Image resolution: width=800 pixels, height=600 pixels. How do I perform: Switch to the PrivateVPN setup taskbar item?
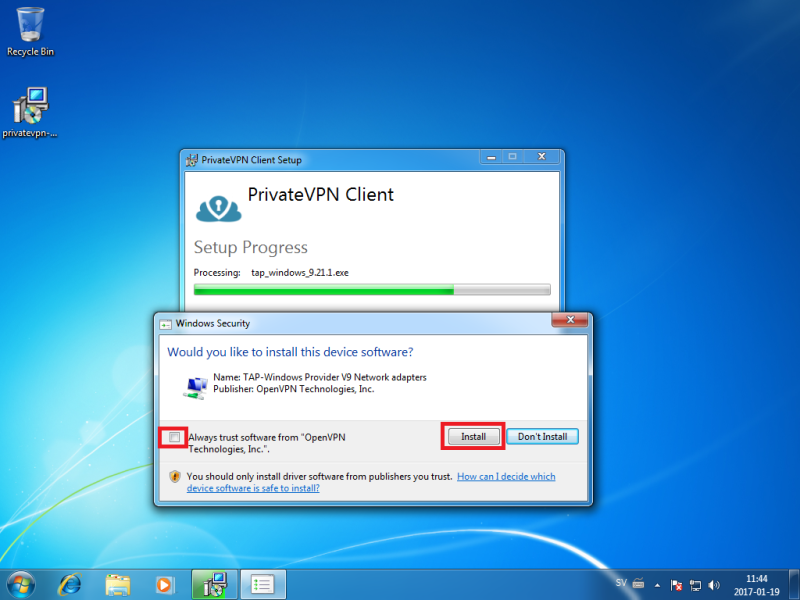(x=213, y=583)
